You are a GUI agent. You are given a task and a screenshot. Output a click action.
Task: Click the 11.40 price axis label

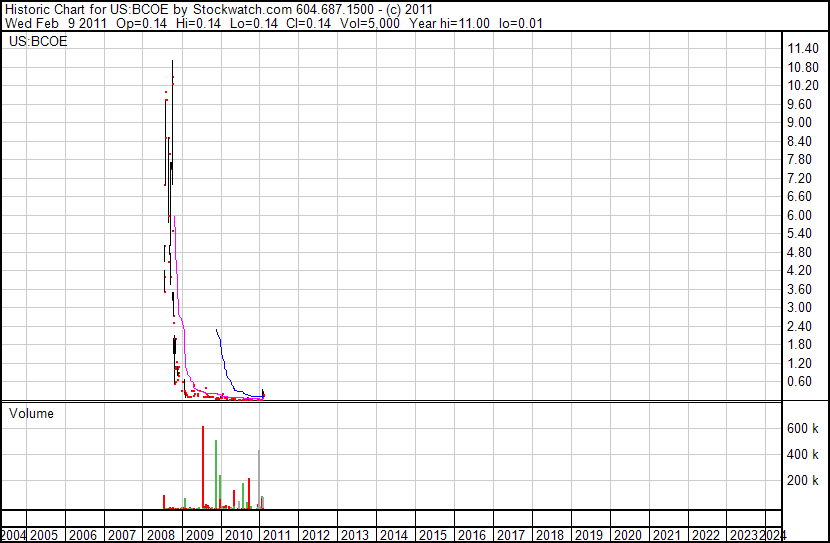click(803, 49)
